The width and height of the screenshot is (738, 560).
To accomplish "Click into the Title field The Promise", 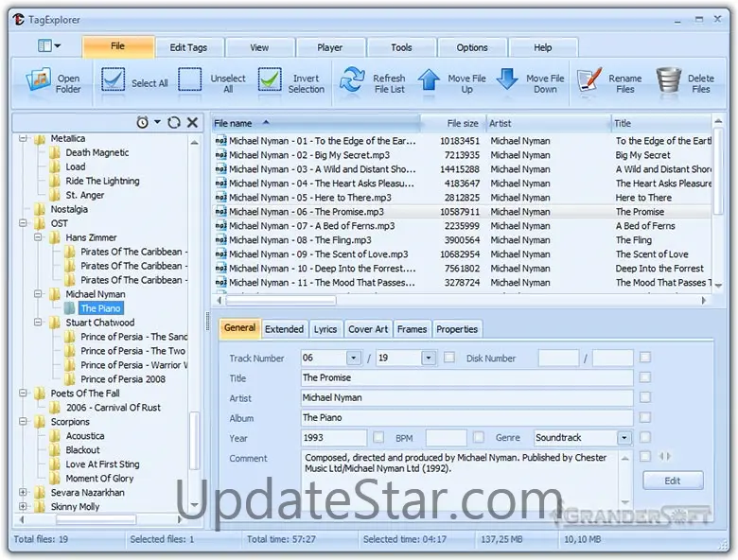I will pos(466,377).
